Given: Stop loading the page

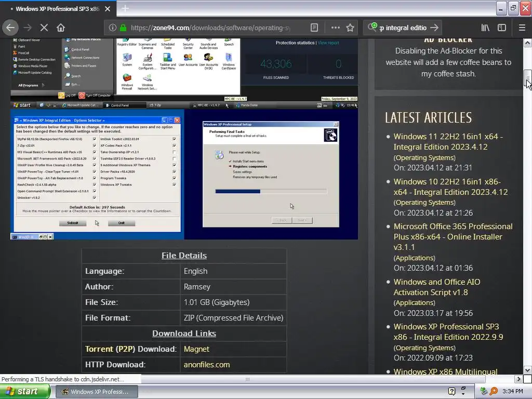Looking at the screenshot, I should [44, 28].
